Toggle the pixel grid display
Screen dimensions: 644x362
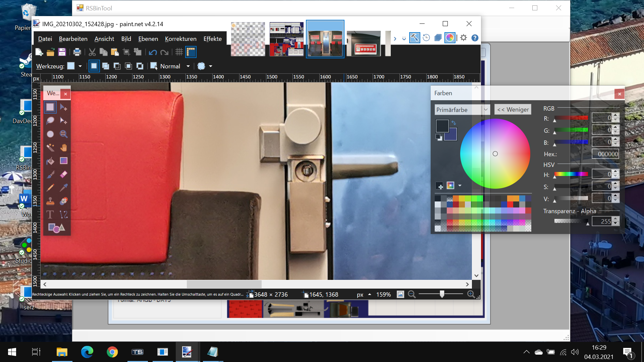(179, 52)
